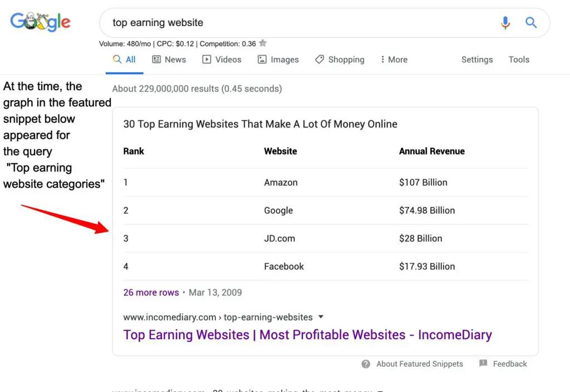Click the blue search magnifier icon
570x392 pixels.
coord(531,22)
